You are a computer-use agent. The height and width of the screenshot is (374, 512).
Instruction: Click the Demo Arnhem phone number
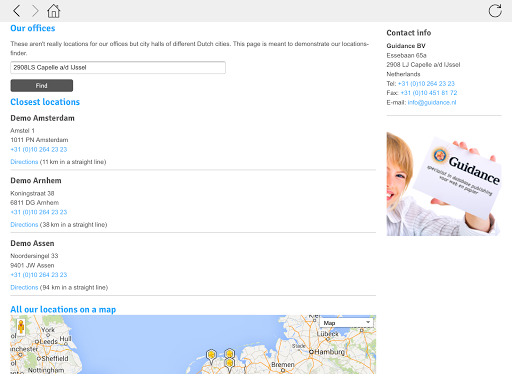(39, 212)
